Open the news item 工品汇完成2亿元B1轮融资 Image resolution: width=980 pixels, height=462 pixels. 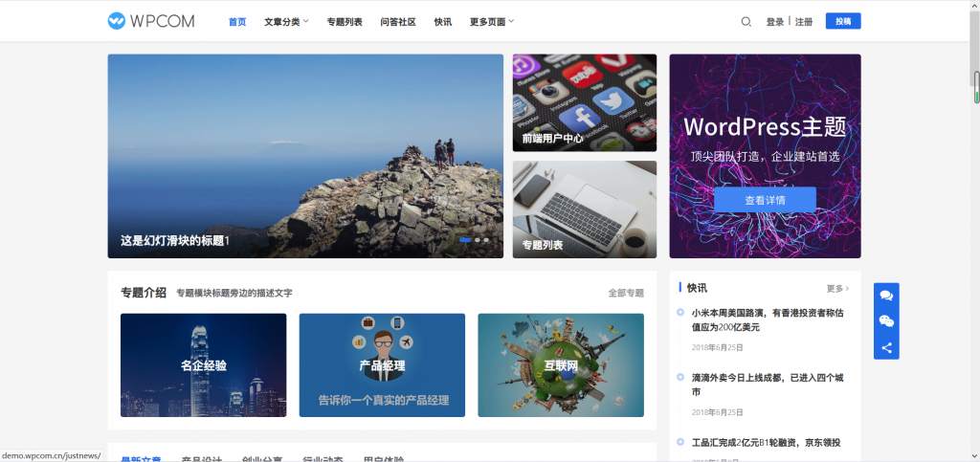click(767, 443)
